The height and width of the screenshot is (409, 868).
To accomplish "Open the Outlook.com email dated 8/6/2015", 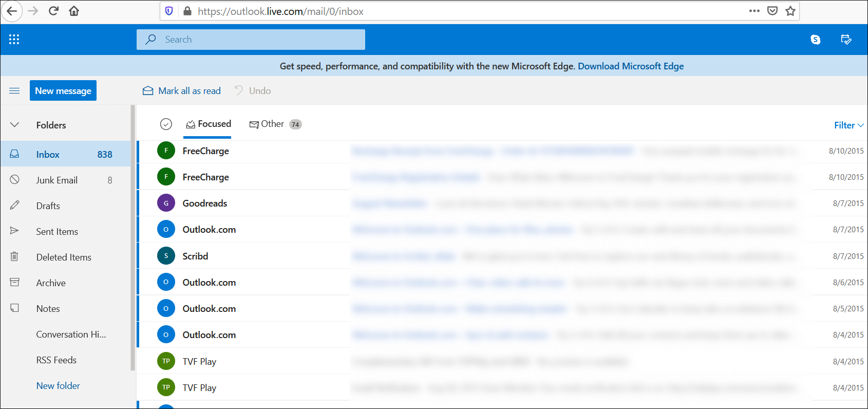I will pos(503,282).
